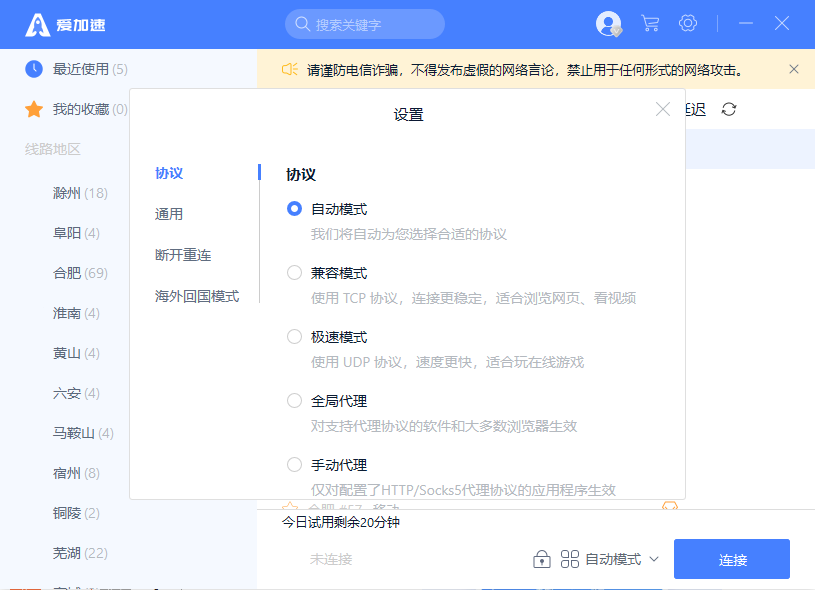Open the 自动模式 dropdown
Viewport: 815px width, 590px height.
624,559
